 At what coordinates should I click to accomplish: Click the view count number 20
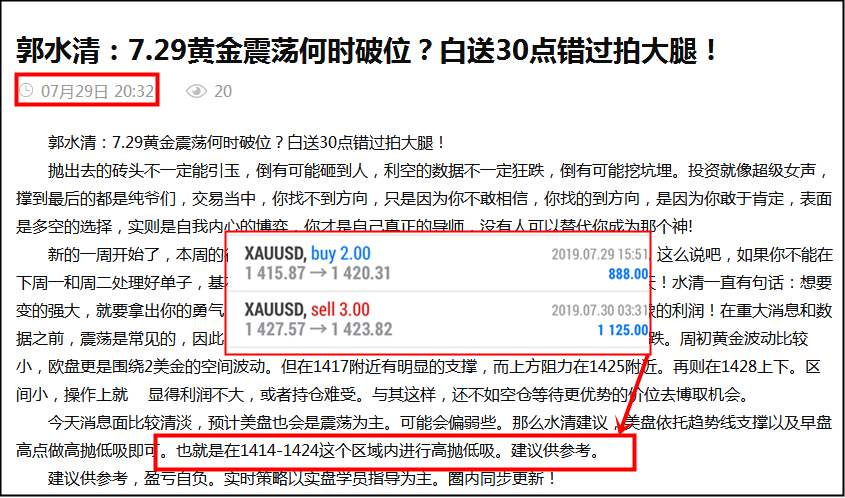click(x=223, y=91)
